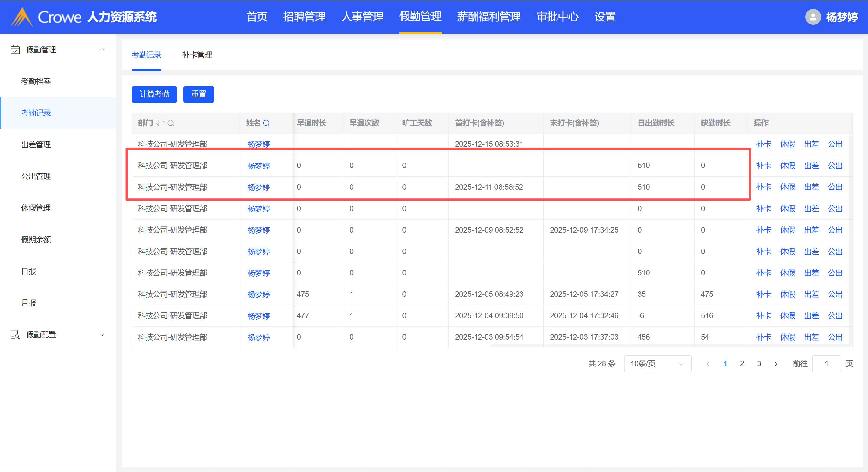Screen dimensions: 868x472
Task: Click the 姓名 column search icon
Action: [266, 123]
